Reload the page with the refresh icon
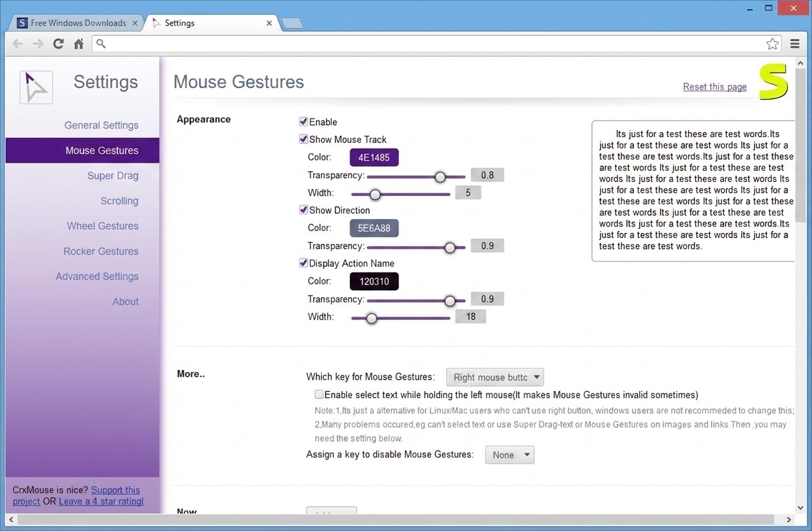The height and width of the screenshot is (531, 812). tap(59, 44)
